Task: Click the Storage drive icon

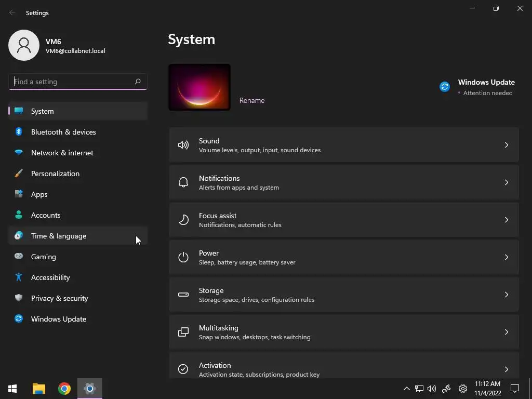Action: (183, 295)
